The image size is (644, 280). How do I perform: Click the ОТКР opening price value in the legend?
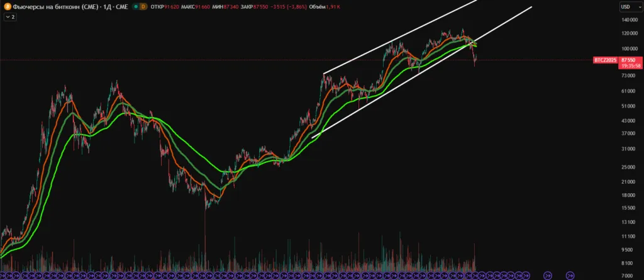(170, 7)
